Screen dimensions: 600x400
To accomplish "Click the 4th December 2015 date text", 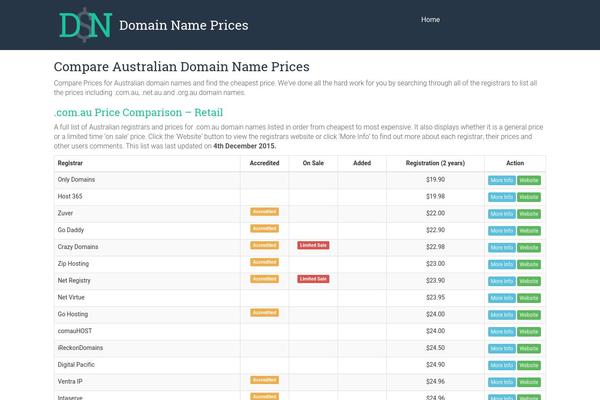I will click(x=245, y=146).
